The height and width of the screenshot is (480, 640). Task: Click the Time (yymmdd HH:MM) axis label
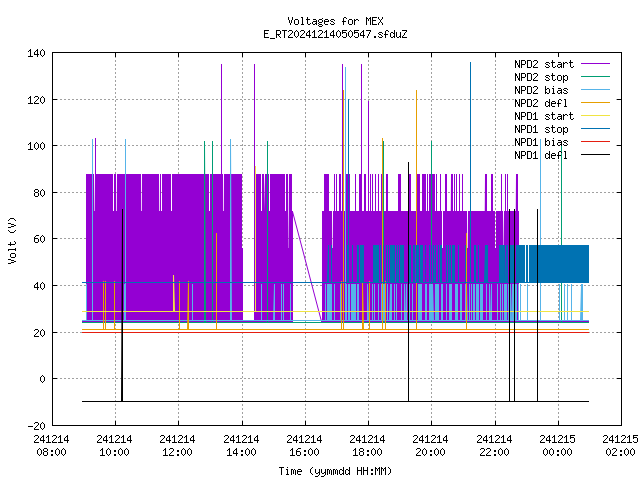click(335, 471)
